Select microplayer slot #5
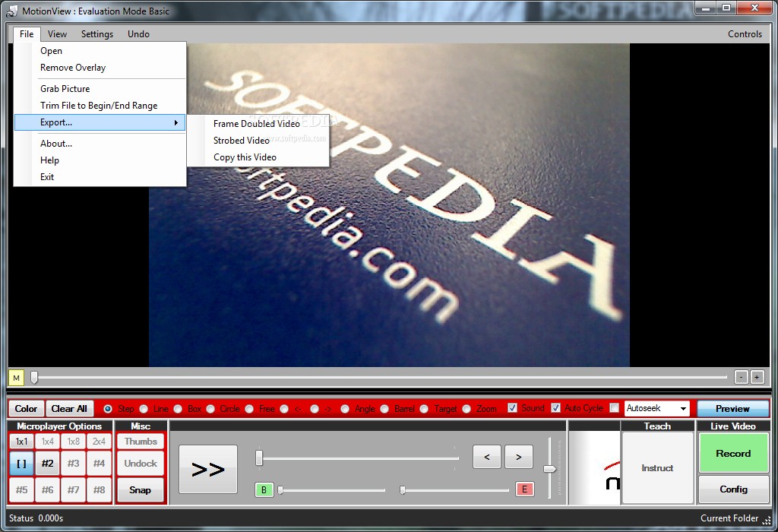 [x=22, y=489]
